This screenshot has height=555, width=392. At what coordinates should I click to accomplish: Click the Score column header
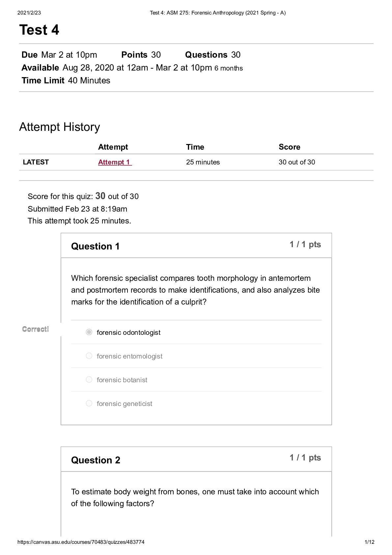tap(289, 147)
